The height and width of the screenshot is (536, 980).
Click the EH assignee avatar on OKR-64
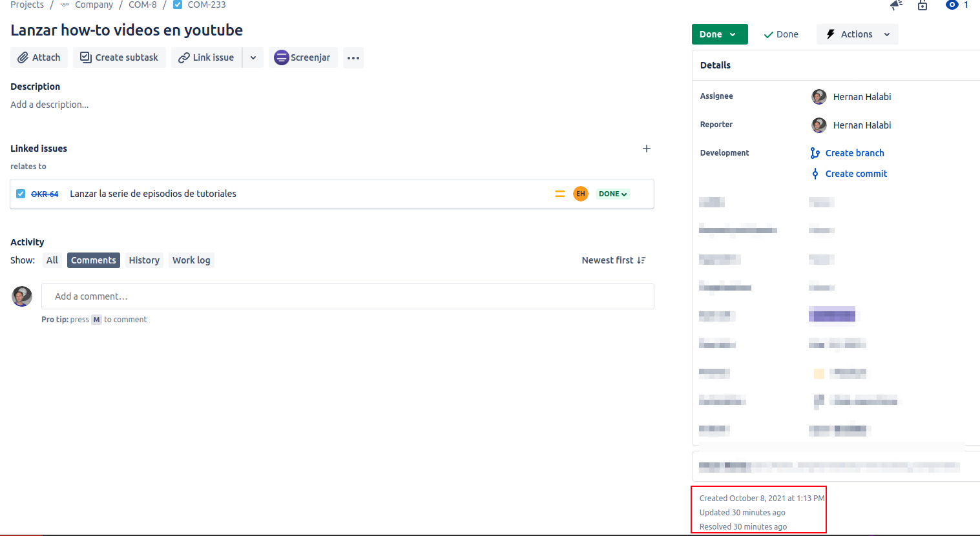(581, 194)
